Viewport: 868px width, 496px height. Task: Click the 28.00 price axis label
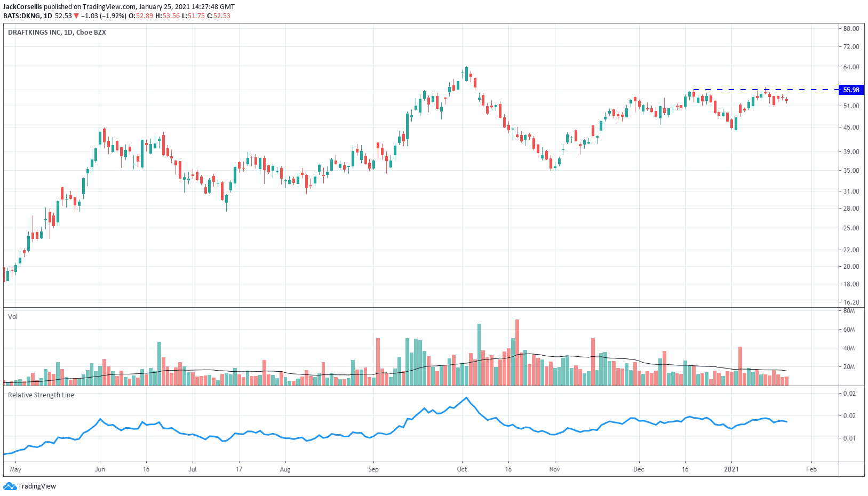click(851, 209)
